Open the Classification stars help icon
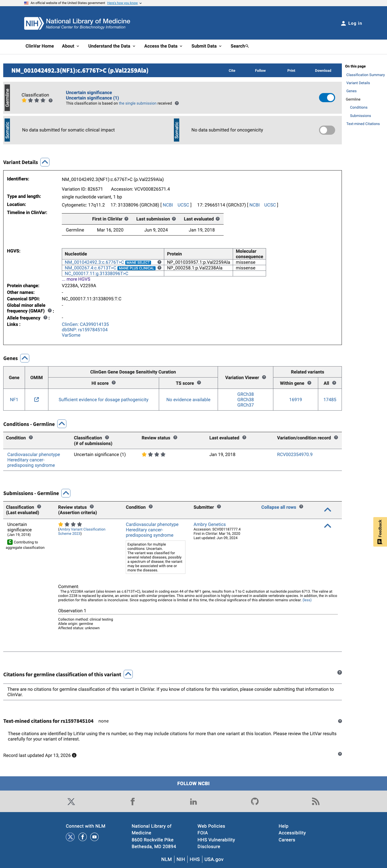The width and height of the screenshot is (387, 868). (x=51, y=100)
